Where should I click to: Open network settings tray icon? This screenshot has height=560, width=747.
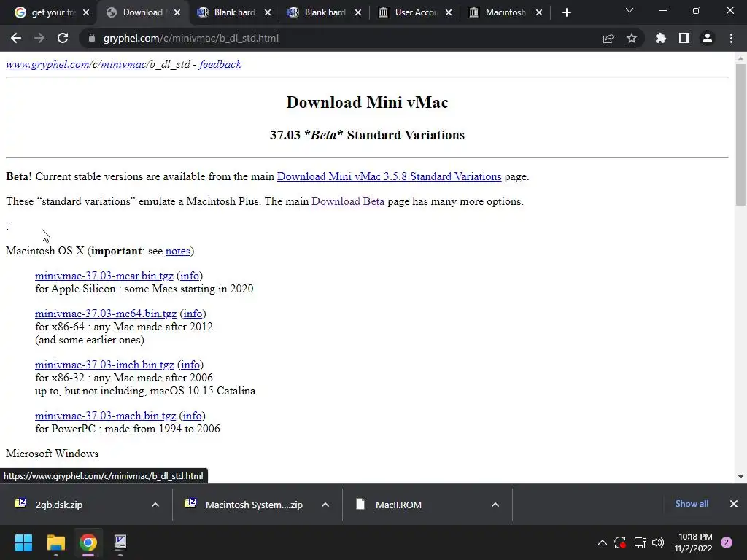(x=640, y=542)
